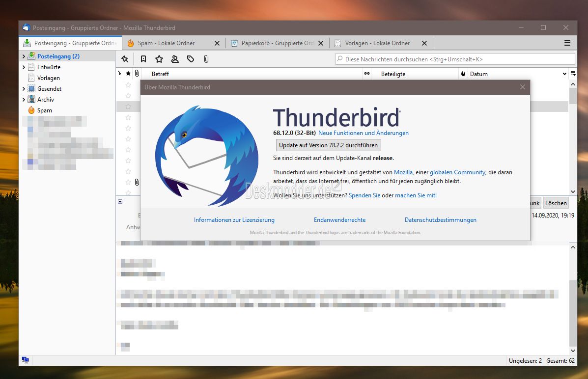Image resolution: width=588 pixels, height=379 pixels.
Task: Click the Gesendet sent stamp icon
Action: [31, 88]
